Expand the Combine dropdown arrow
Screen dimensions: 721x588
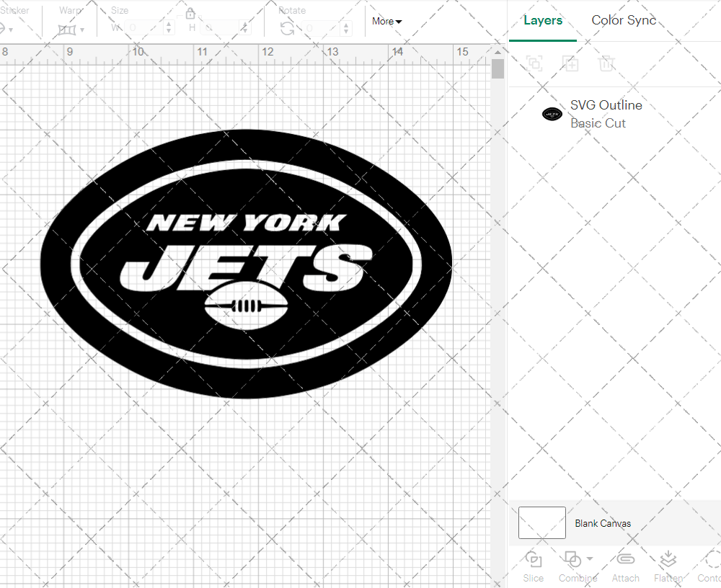[590, 558]
